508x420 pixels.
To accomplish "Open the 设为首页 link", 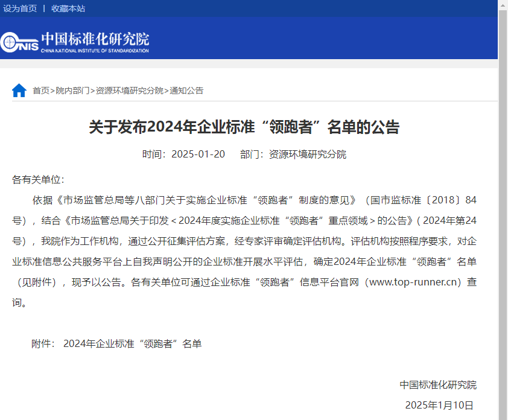I will (x=20, y=8).
